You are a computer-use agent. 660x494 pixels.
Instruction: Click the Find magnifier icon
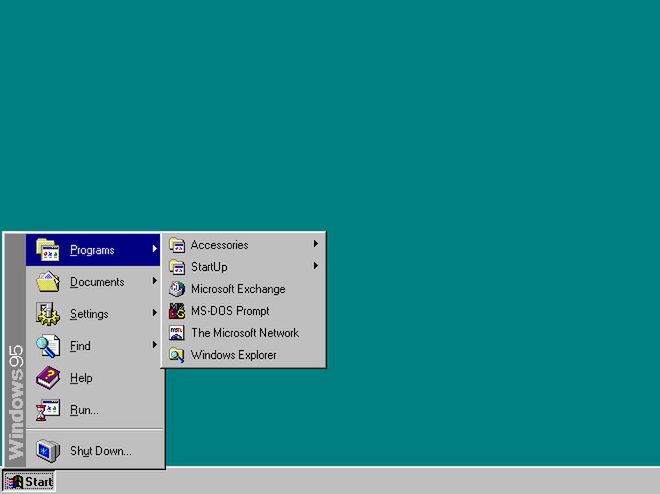48,346
